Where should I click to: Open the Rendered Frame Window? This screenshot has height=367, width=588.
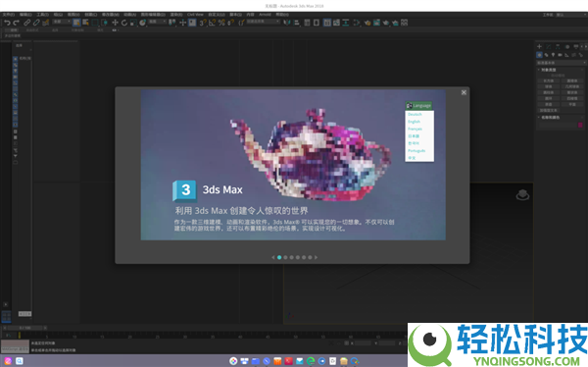pos(376,23)
